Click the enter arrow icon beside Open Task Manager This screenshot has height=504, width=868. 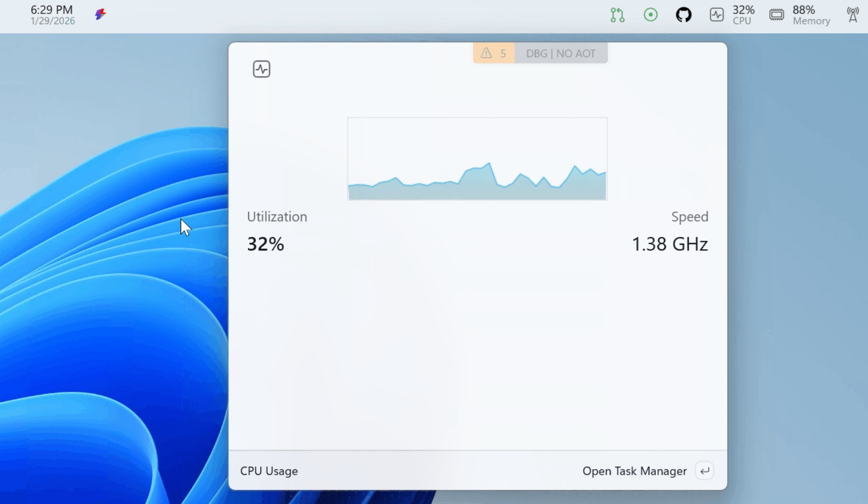click(705, 471)
